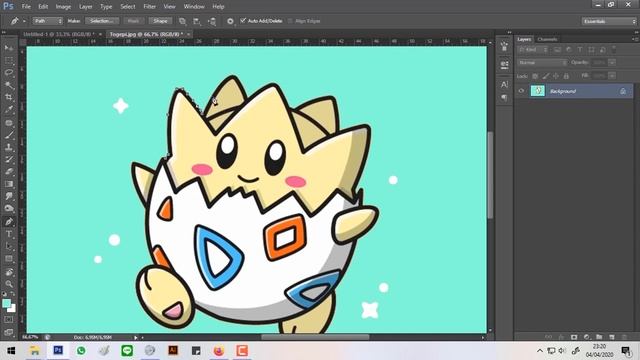The height and width of the screenshot is (360, 640).
Task: Open collapsed Character panel icon
Action: tap(504, 84)
